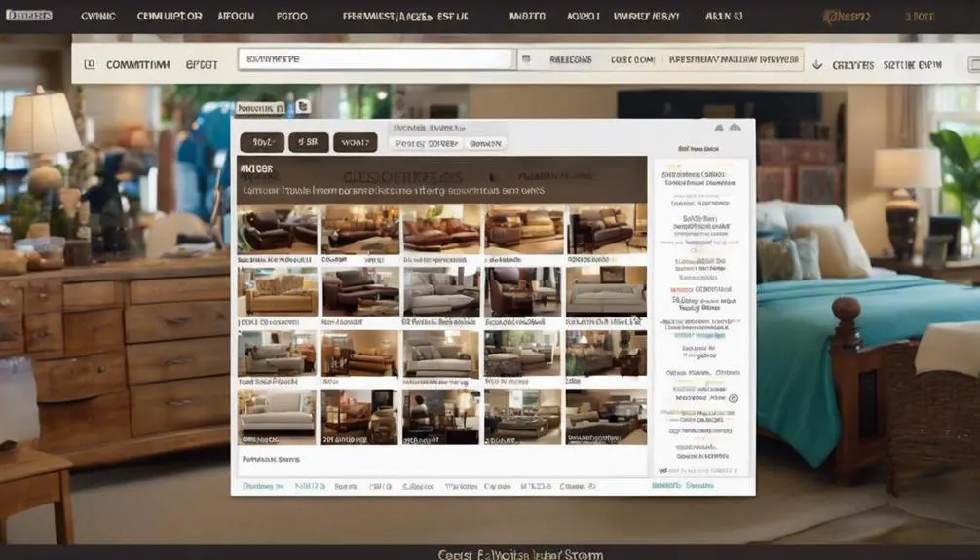
Task: Click the green link at footer bottom right
Action: point(666,484)
